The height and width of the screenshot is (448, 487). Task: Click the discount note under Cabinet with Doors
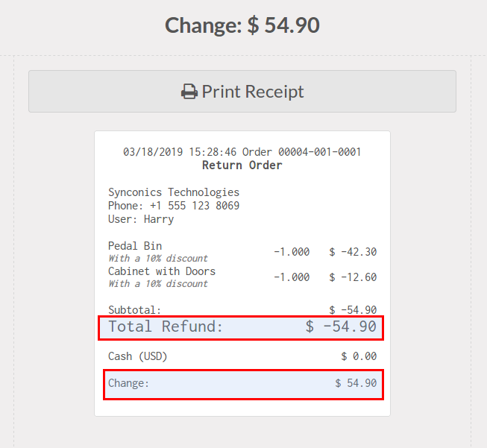(158, 284)
